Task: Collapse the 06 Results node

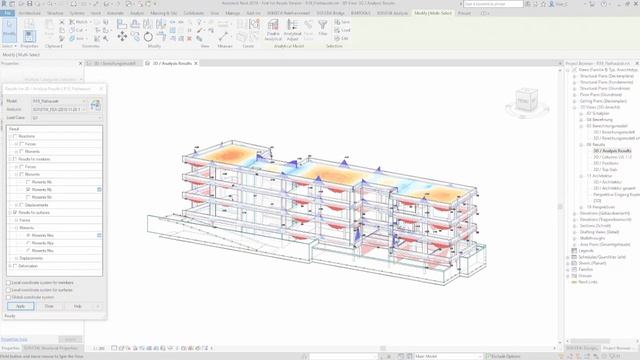Action: (581, 144)
